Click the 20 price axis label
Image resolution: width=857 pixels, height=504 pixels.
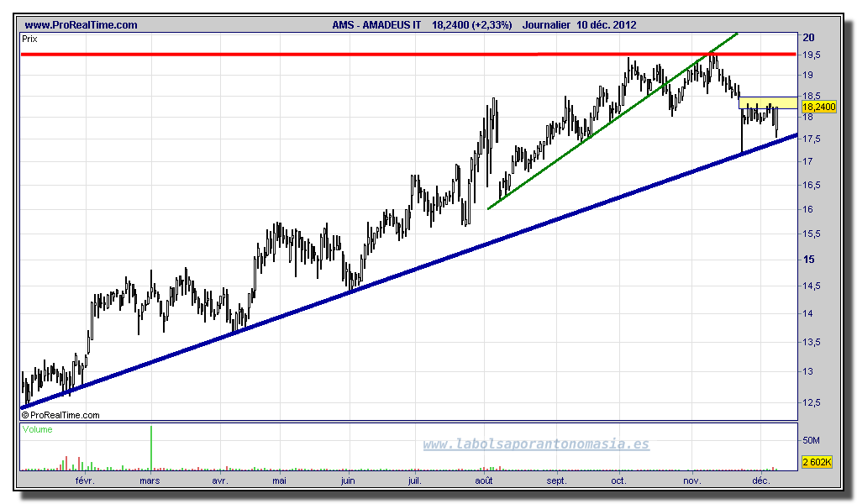808,38
